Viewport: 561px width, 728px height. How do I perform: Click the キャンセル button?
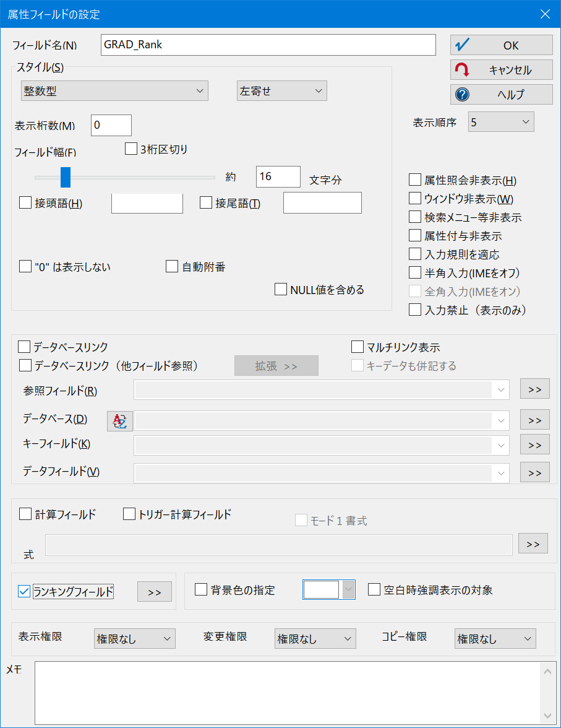(x=501, y=69)
